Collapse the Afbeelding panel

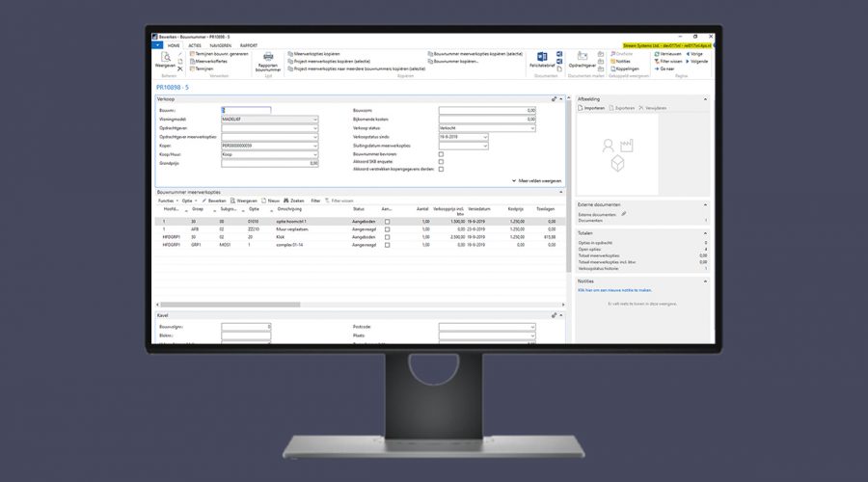coord(705,99)
